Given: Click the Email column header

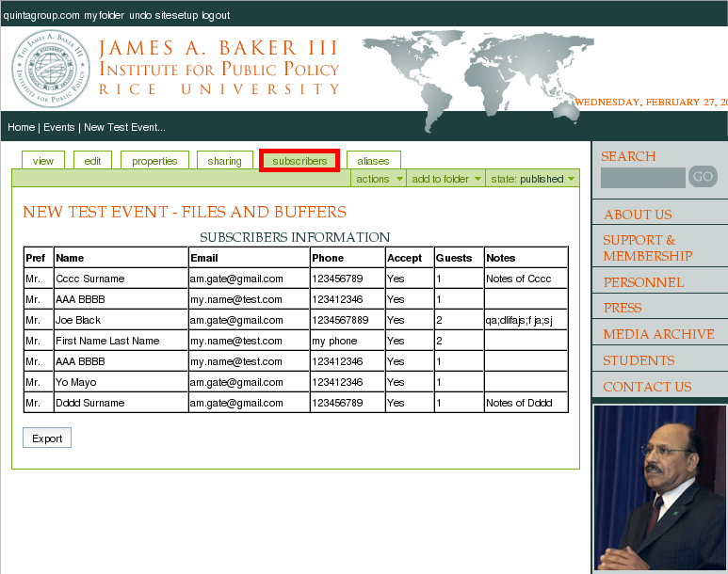Looking at the screenshot, I should pyautogui.click(x=249, y=258).
